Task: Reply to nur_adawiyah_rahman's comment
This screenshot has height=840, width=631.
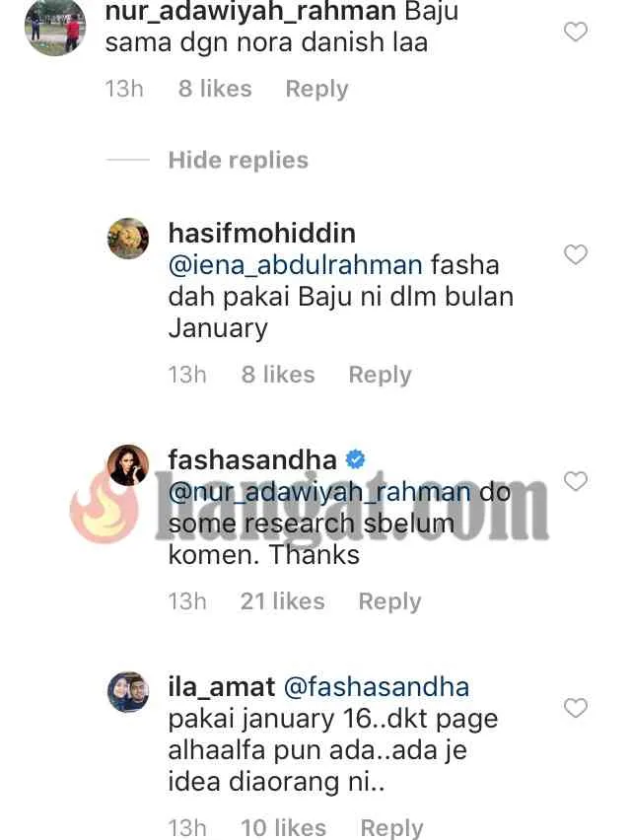Action: click(317, 89)
